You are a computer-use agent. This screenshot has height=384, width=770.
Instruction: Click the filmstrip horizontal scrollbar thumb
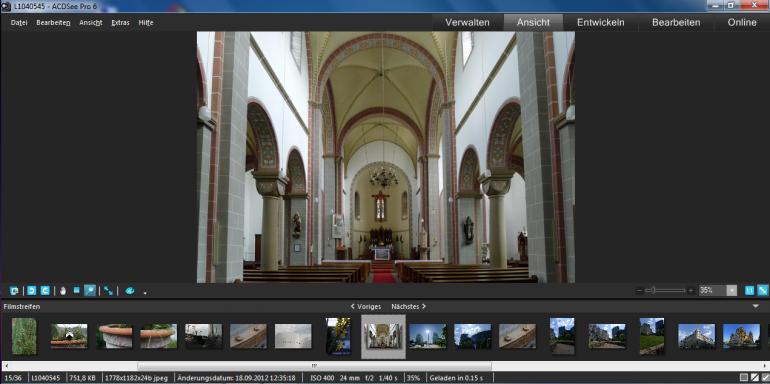(314, 366)
